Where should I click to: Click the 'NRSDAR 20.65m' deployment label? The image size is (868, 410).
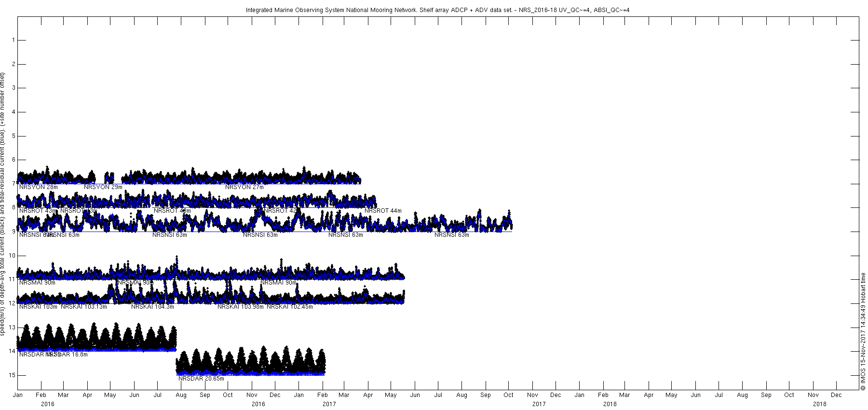tap(201, 379)
